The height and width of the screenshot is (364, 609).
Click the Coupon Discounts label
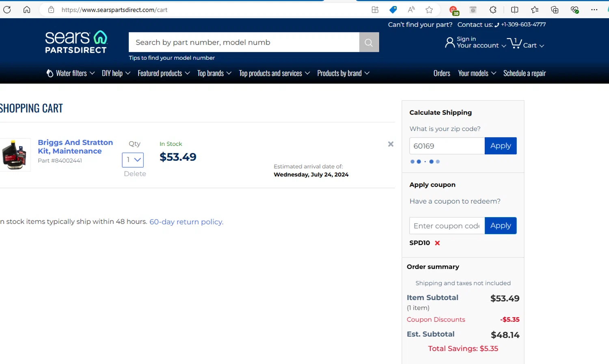coord(436,319)
